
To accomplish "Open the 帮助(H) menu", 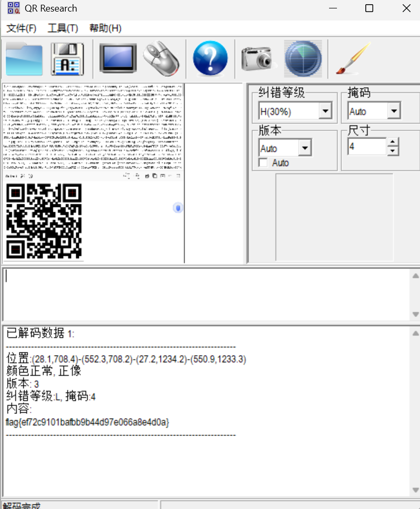I will pyautogui.click(x=105, y=28).
